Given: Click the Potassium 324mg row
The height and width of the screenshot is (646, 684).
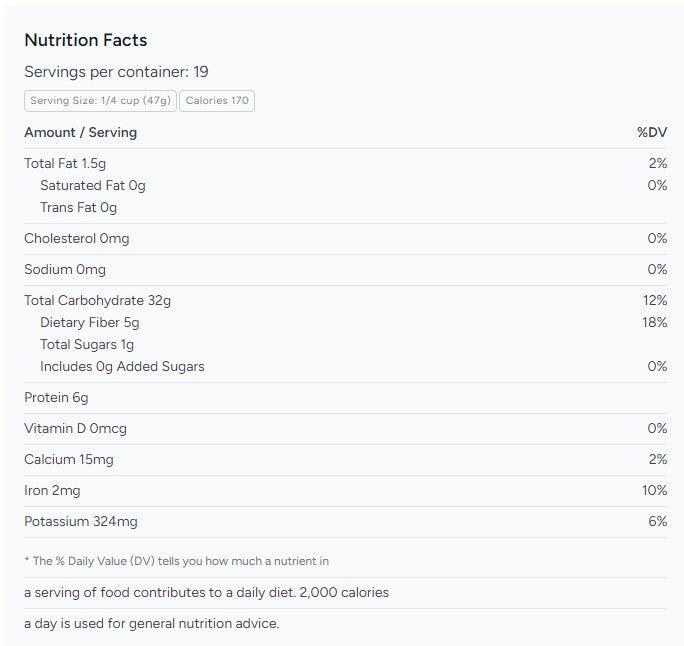Looking at the screenshot, I should click(x=80, y=521).
